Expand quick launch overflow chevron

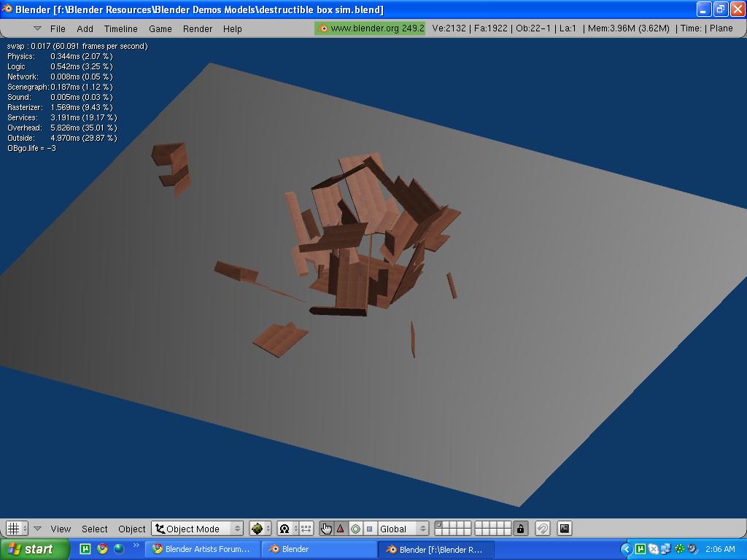click(x=136, y=545)
